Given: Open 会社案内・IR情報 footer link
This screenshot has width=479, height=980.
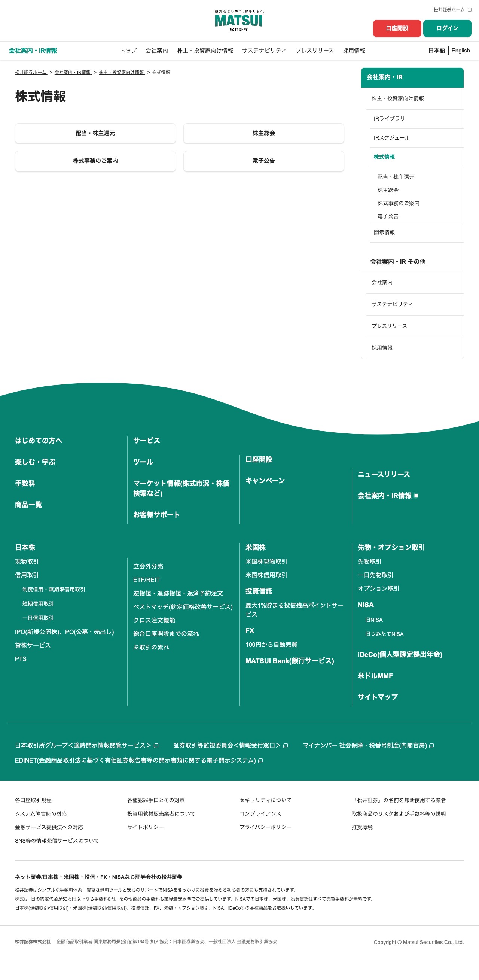Looking at the screenshot, I should click(x=388, y=496).
